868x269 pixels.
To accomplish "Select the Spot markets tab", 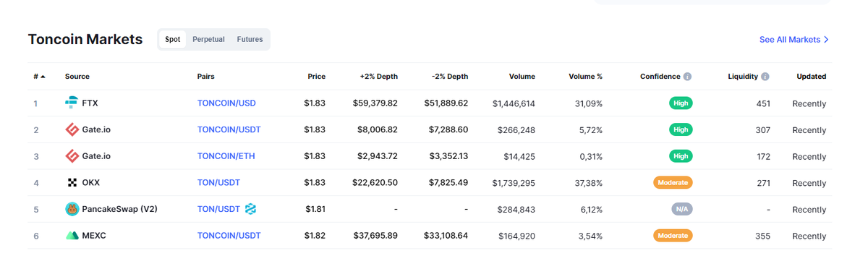I will click(173, 39).
